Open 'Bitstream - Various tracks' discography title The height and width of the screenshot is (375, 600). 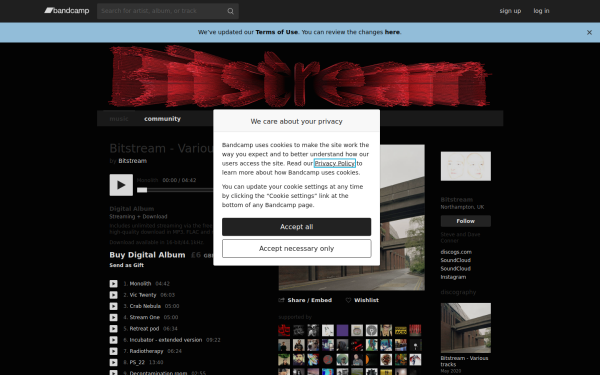[x=464, y=361]
